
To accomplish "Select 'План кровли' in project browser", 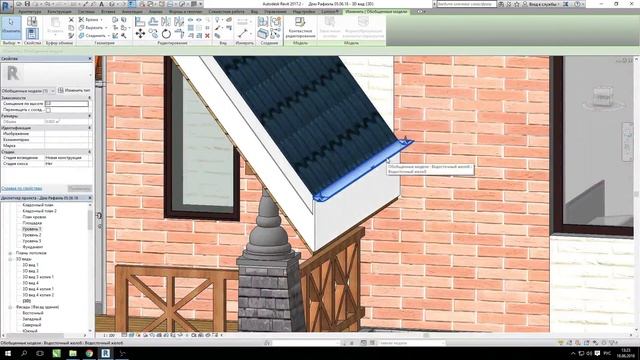I will [x=34, y=217].
